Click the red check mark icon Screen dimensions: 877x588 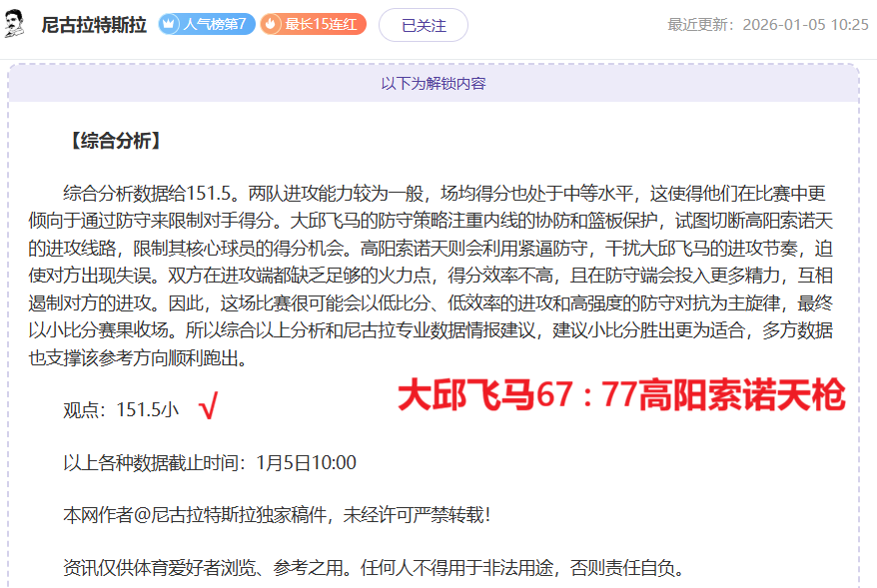click(208, 408)
